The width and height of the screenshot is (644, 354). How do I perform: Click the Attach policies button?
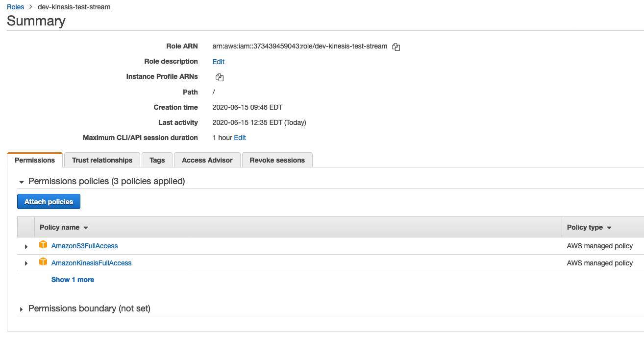[x=49, y=201]
